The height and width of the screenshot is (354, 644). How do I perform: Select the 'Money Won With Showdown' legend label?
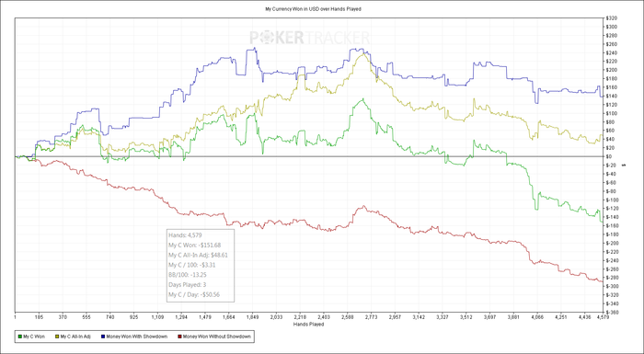click(x=137, y=337)
